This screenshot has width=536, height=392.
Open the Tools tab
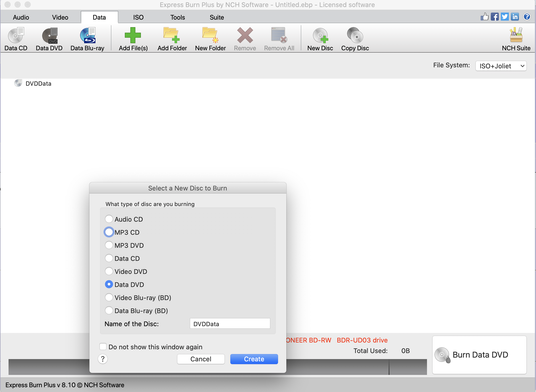click(x=178, y=17)
